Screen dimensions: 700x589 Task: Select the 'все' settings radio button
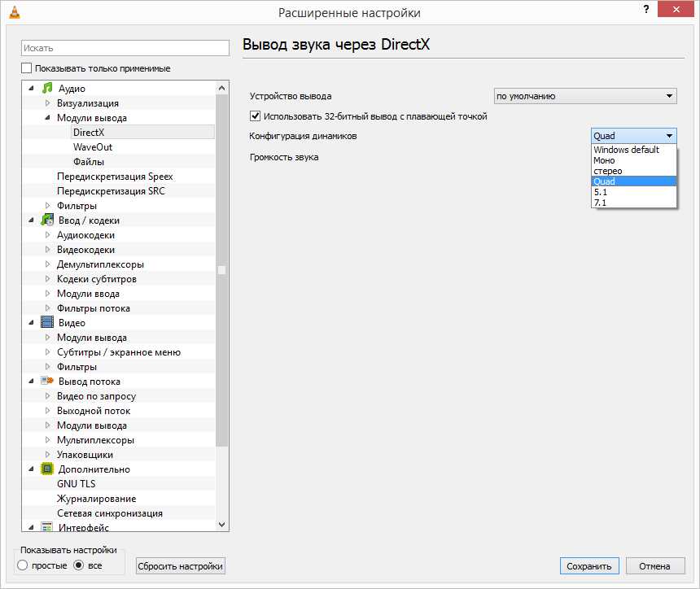(x=79, y=565)
